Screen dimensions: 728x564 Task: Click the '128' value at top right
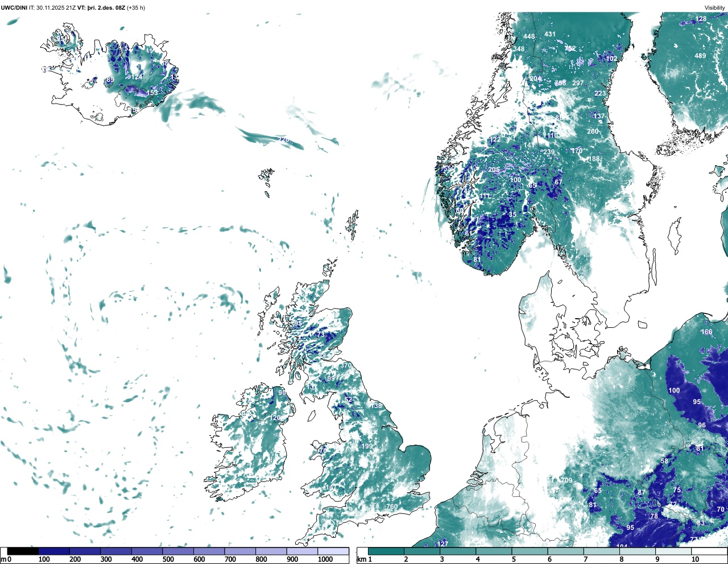701,19
